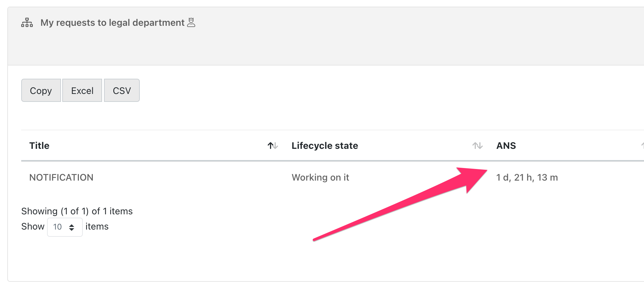Click the 'Show' label before page size

[33, 227]
